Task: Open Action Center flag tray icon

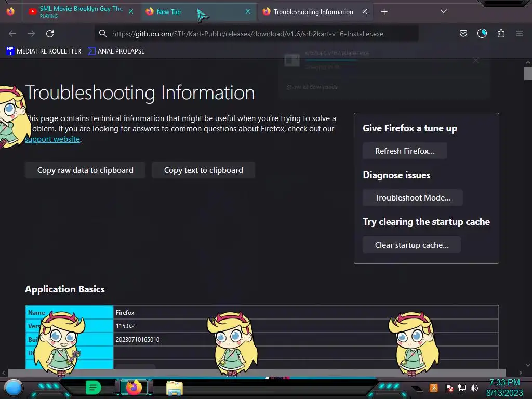Action: click(x=449, y=388)
